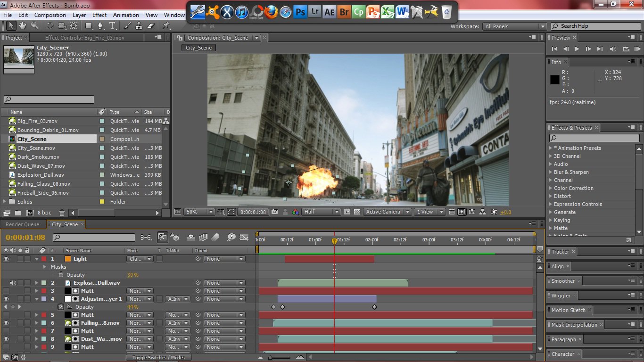
Task: Click the red label swatch of Light layer
Action: coord(44,259)
